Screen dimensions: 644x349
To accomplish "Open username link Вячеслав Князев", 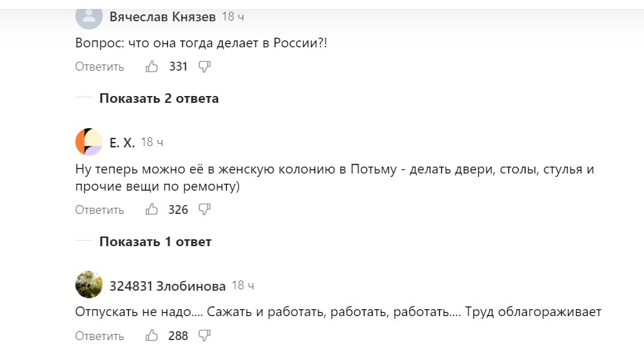I will click(x=162, y=16).
